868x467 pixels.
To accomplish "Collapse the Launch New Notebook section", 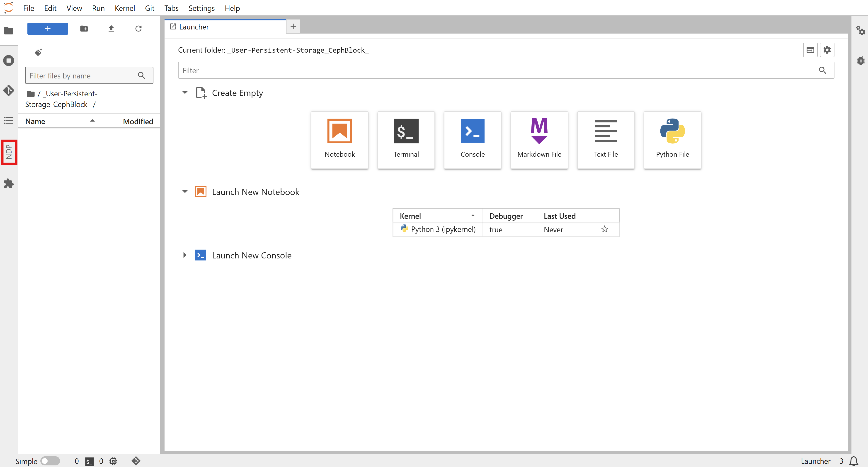I will pyautogui.click(x=185, y=192).
